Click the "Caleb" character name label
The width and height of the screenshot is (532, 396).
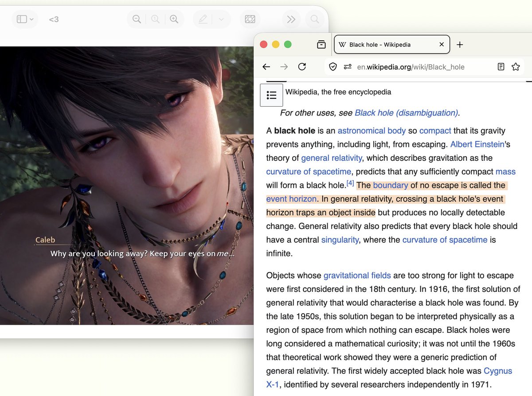point(45,240)
